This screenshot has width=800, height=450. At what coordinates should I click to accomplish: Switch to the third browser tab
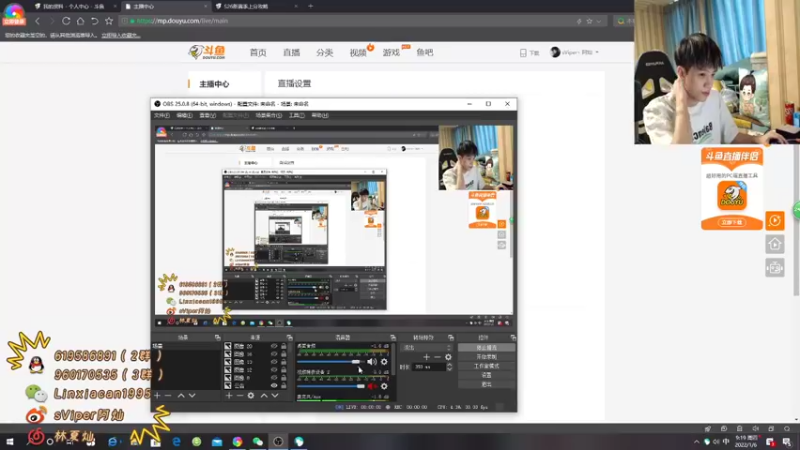[x=255, y=7]
